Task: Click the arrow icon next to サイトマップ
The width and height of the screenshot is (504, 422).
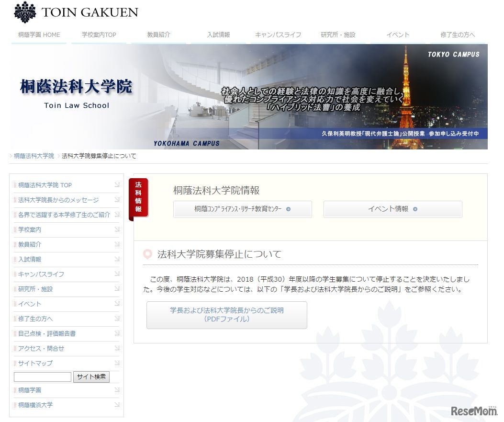Action: 116,364
